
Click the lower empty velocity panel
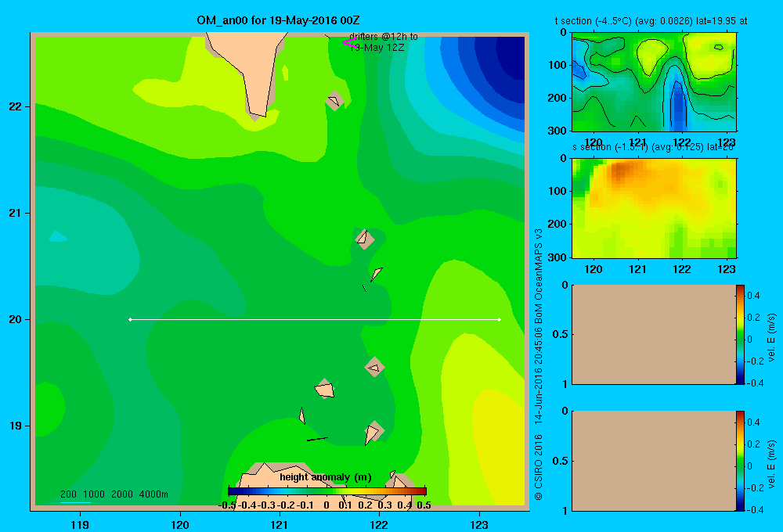(654, 461)
